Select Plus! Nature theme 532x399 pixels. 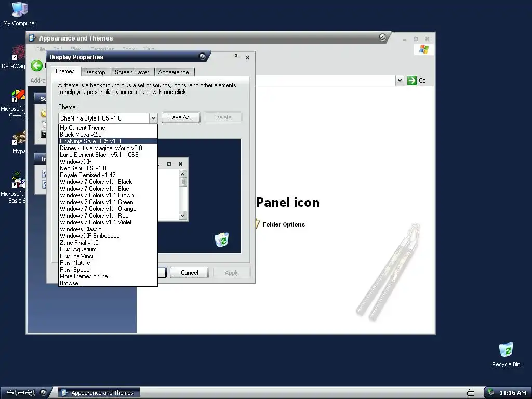tap(108, 263)
